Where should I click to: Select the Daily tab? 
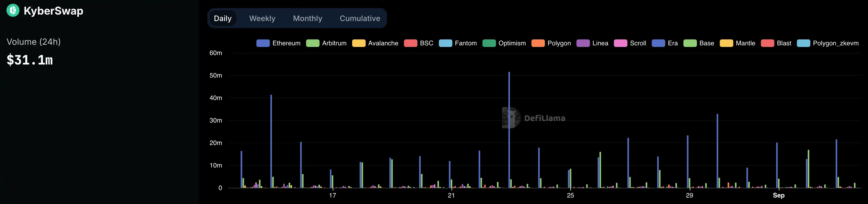(222, 19)
